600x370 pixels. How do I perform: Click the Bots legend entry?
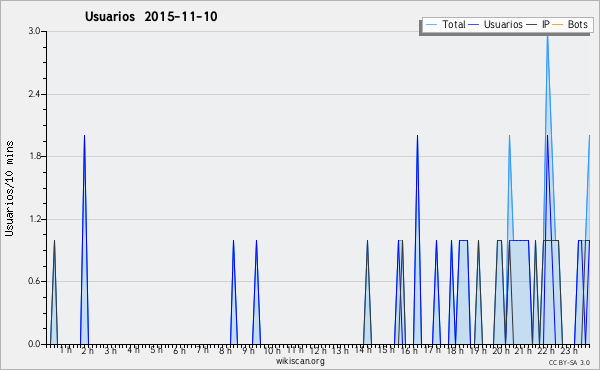570,24
